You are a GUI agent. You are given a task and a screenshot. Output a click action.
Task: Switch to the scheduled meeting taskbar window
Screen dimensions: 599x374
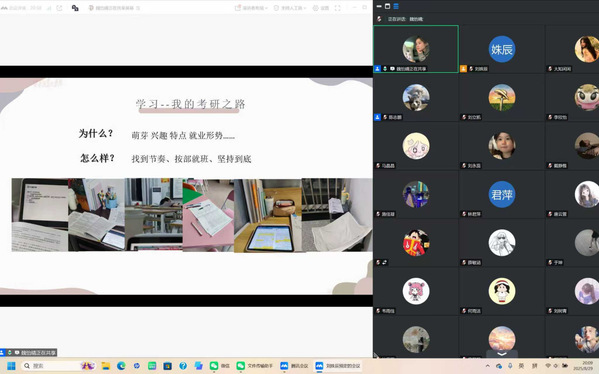338,366
